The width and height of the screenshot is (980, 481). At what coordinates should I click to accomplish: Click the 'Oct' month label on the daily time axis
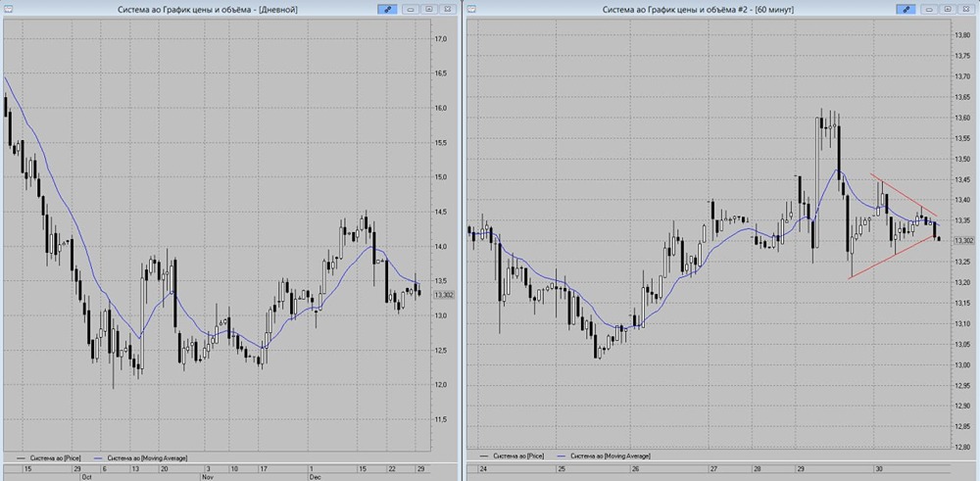tap(85, 476)
